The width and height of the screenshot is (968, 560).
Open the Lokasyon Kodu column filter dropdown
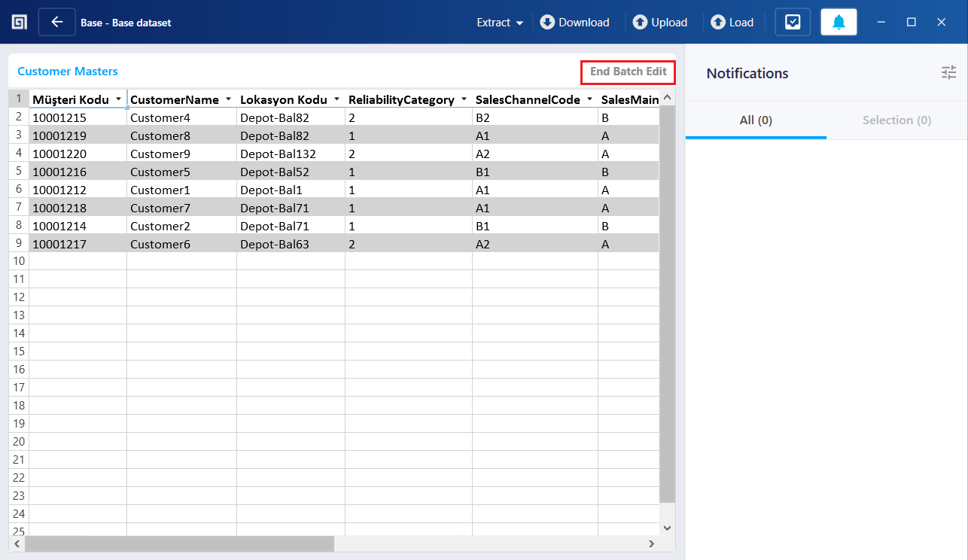pyautogui.click(x=336, y=99)
